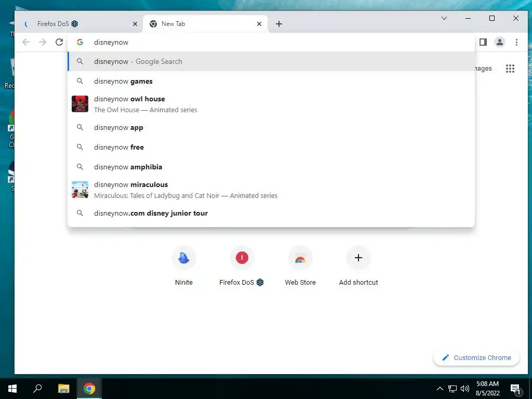Open Windows taskbar search
The width and height of the screenshot is (532, 399).
click(37, 389)
